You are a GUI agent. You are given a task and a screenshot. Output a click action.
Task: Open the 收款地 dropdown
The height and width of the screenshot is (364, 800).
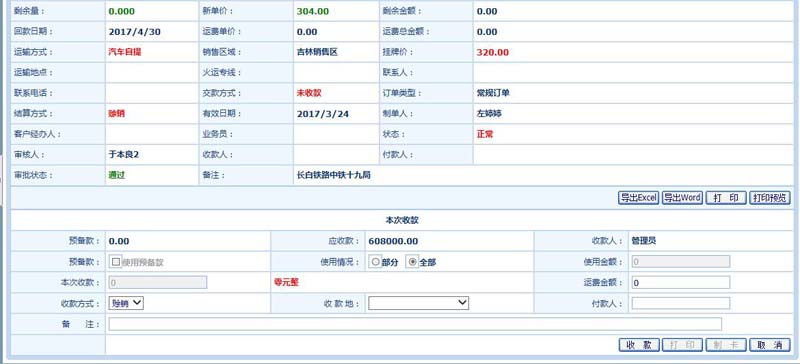[418, 303]
